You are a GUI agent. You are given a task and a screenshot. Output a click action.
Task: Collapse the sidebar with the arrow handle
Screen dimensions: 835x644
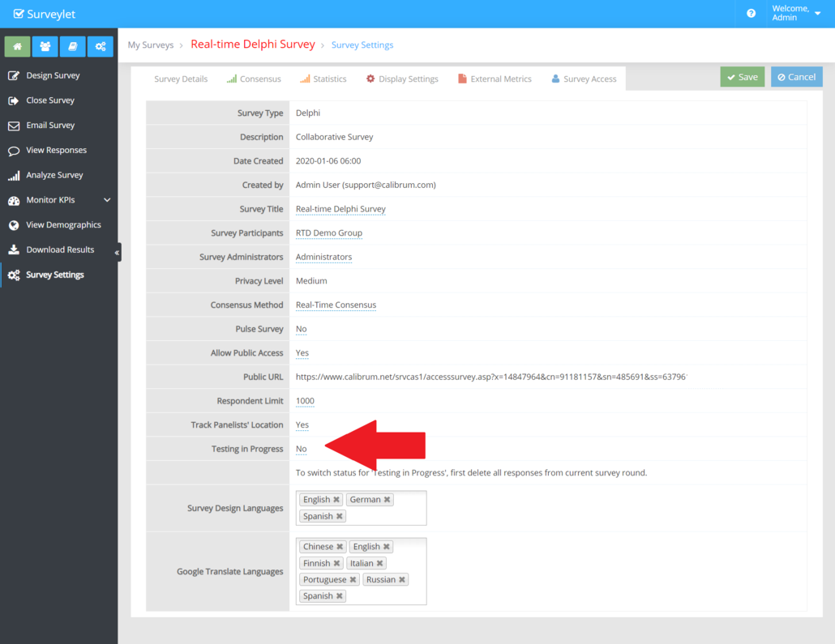(118, 253)
